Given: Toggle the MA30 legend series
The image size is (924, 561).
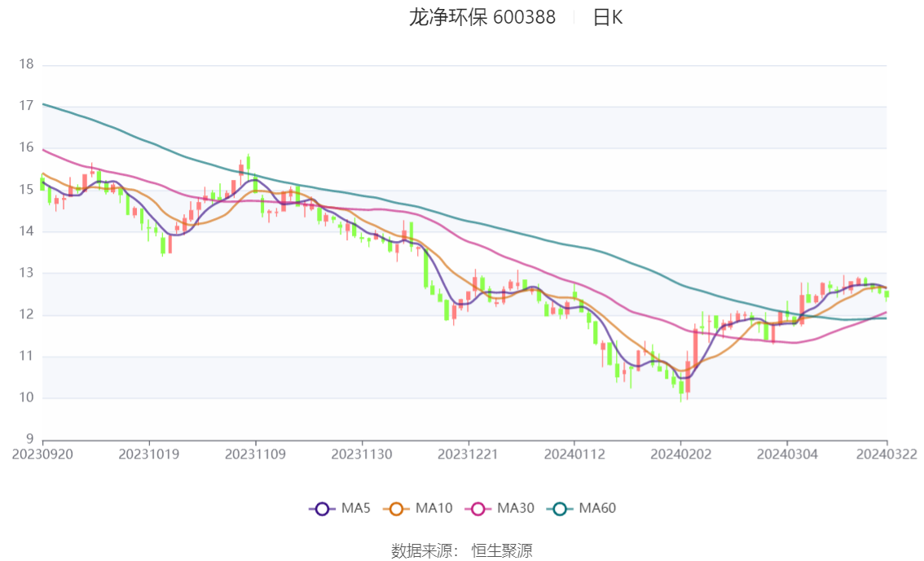Looking at the screenshot, I should coord(499,508).
